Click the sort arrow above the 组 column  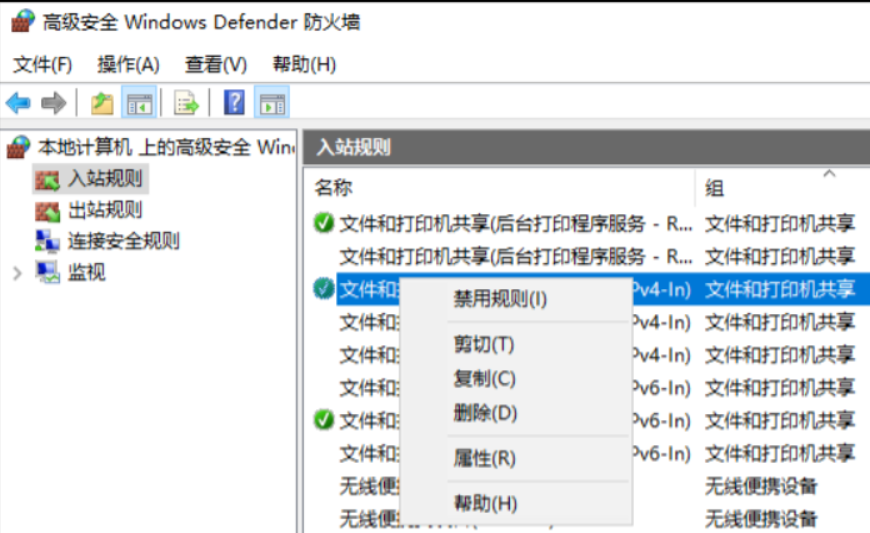pos(829,174)
